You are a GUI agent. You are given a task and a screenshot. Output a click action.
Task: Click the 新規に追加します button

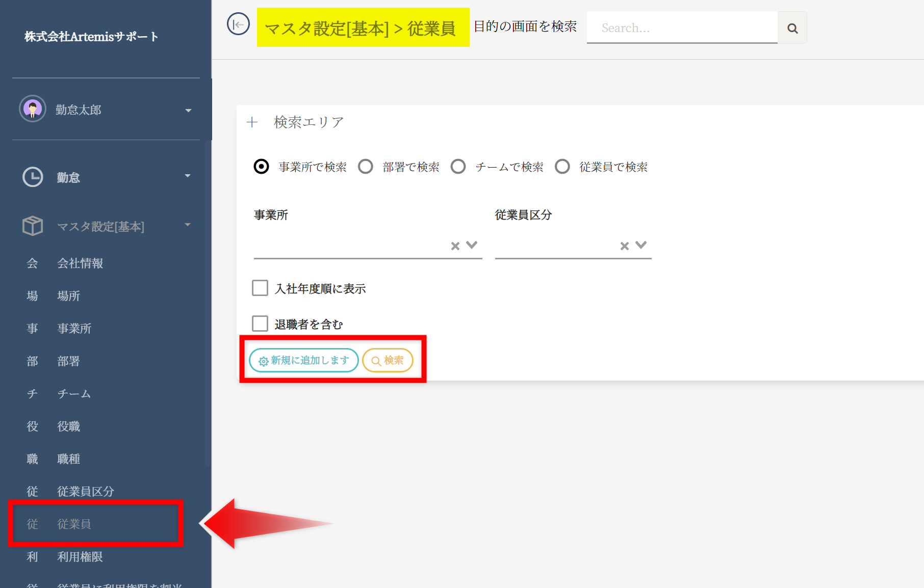click(304, 360)
